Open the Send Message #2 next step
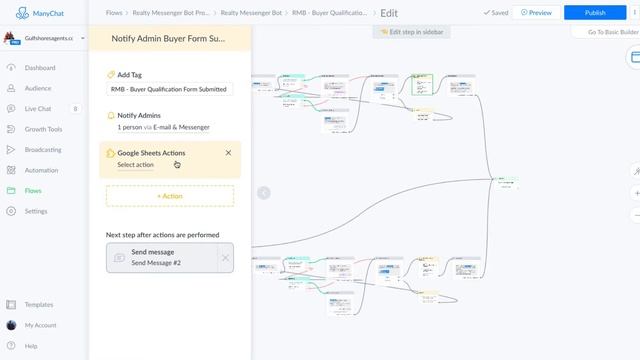This screenshot has width=640, height=360. tap(162, 258)
